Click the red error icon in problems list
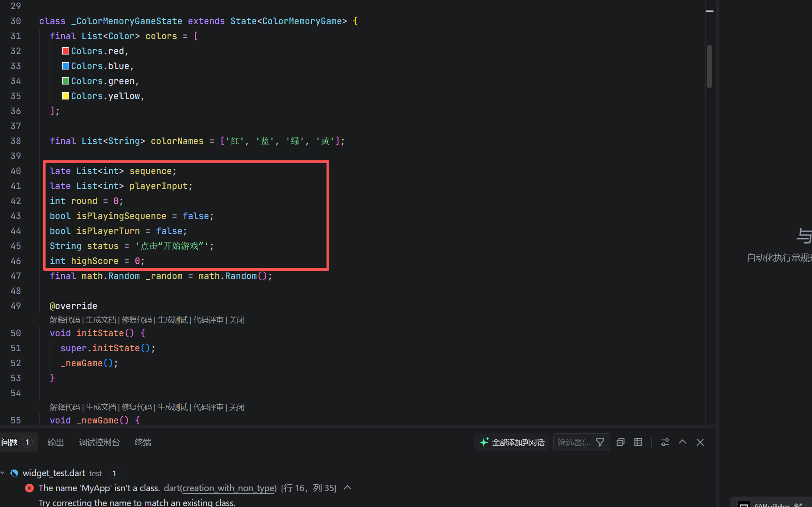Viewport: 812px width, 507px height. click(x=30, y=488)
